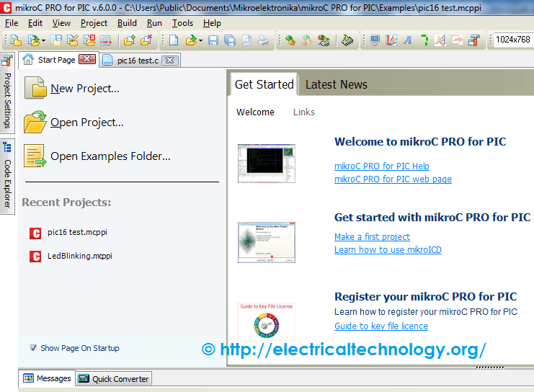Click the Build and Program chip icon

(324, 40)
